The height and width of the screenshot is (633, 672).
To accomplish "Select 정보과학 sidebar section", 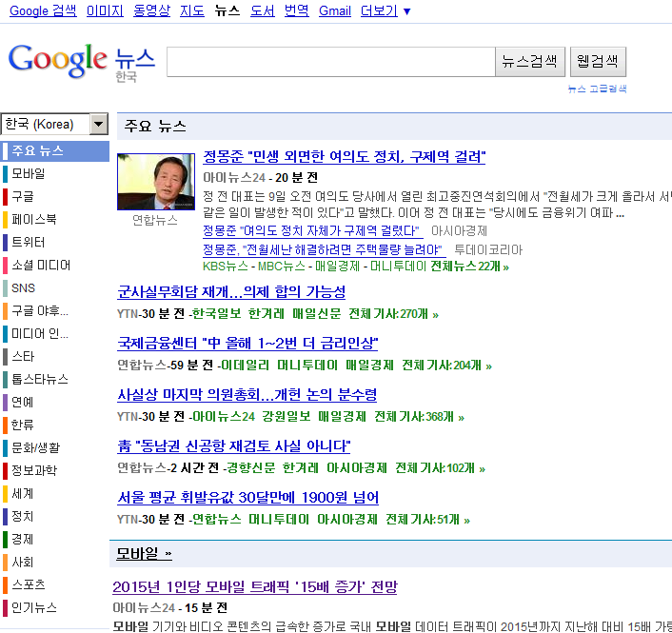I will pos(34,470).
